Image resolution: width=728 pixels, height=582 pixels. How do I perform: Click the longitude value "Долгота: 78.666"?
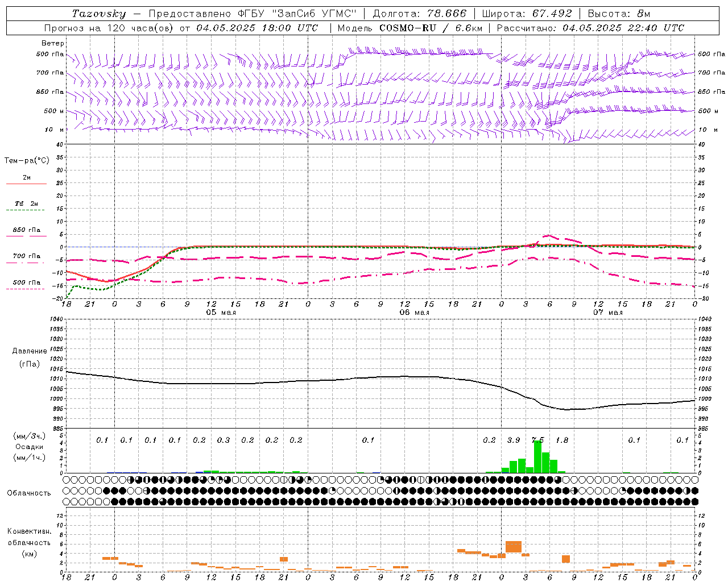pos(419,14)
